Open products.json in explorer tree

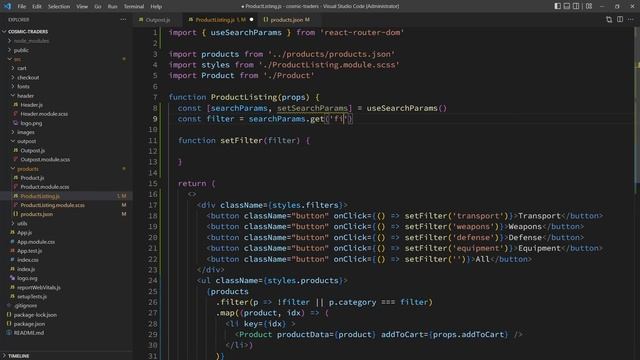click(36, 214)
